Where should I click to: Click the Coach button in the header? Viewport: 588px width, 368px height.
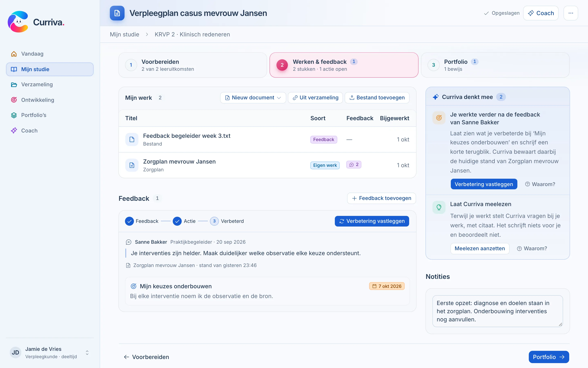pyautogui.click(x=541, y=13)
